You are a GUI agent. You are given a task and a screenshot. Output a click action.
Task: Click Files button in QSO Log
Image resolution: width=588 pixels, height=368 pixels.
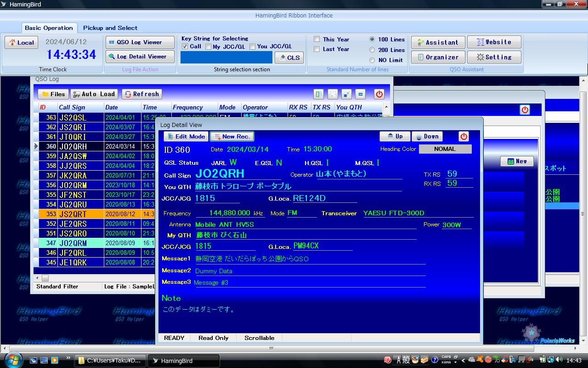[53, 94]
